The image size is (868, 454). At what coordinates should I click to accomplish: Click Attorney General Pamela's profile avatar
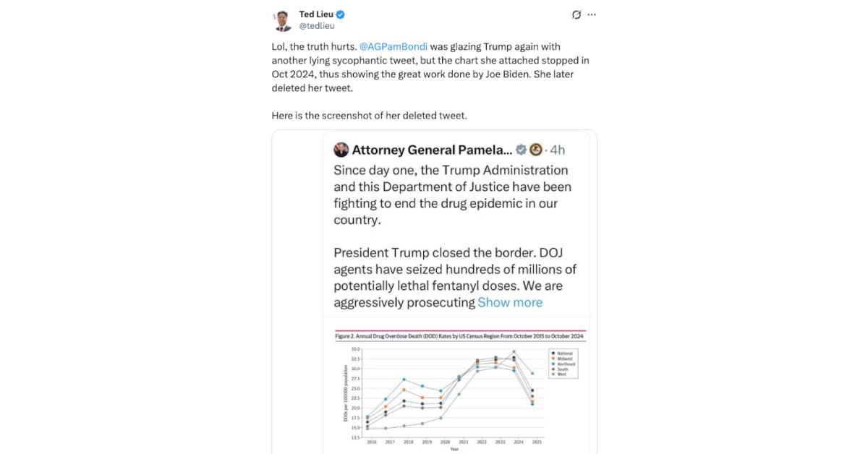339,150
